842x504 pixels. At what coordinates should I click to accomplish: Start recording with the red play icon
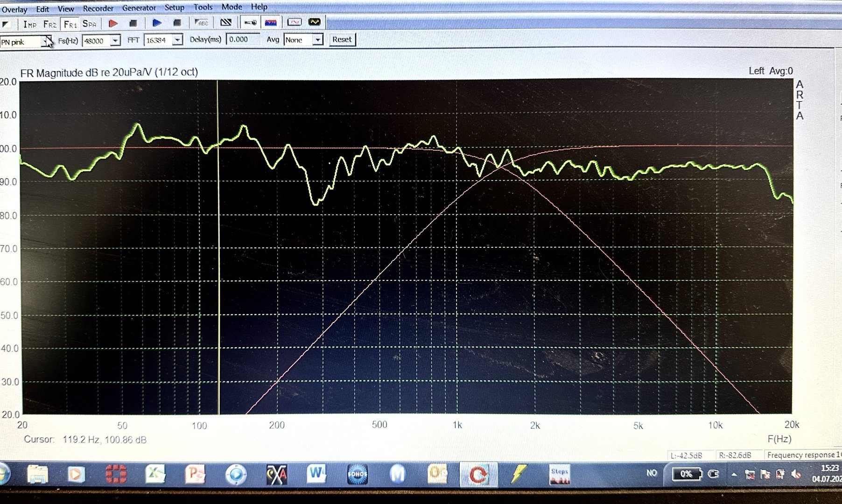point(113,23)
